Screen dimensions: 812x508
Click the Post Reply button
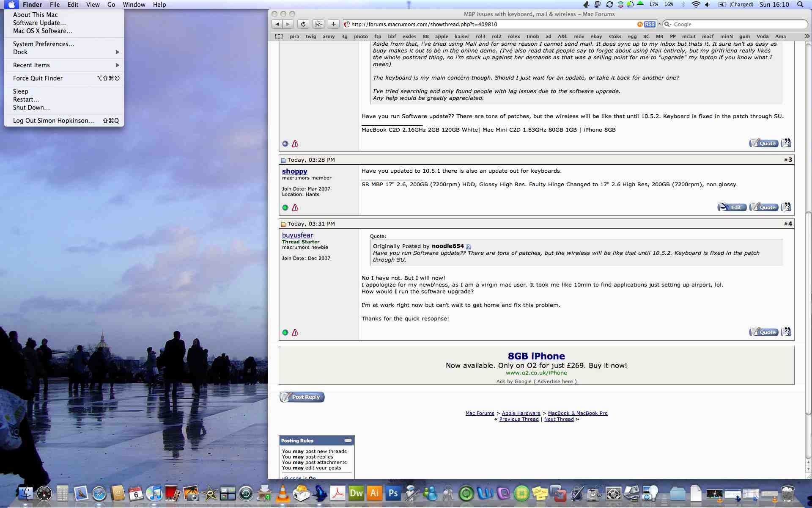click(302, 397)
